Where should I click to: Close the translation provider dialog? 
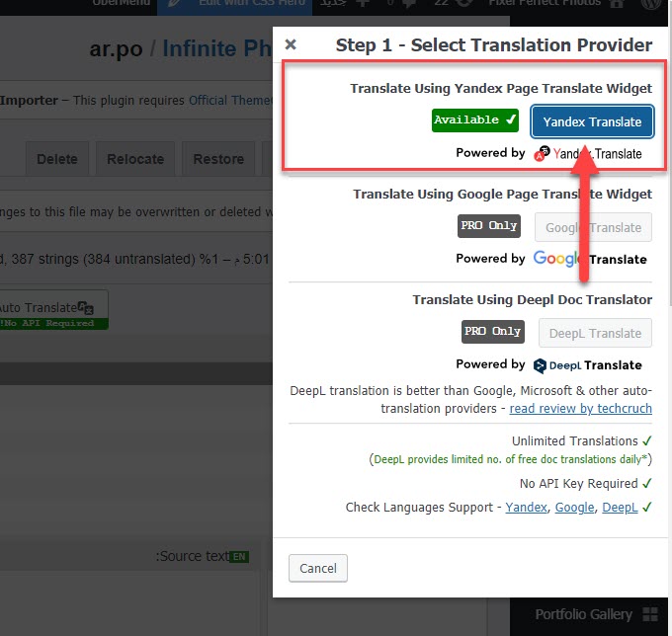[291, 44]
